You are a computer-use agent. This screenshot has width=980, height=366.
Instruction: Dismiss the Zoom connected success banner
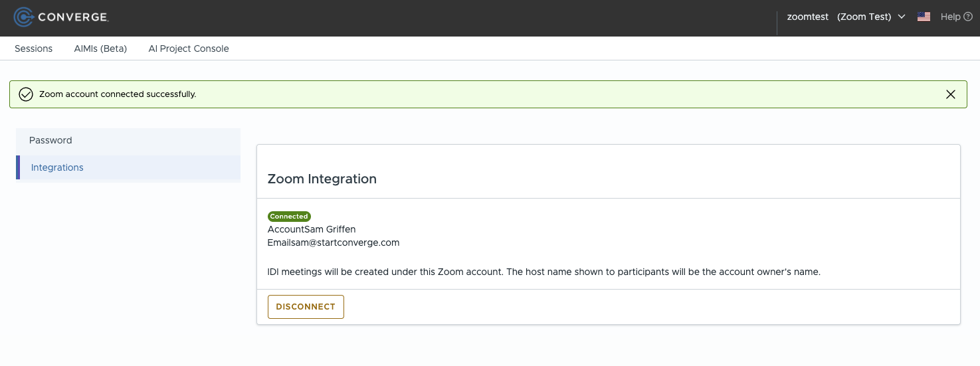[951, 94]
